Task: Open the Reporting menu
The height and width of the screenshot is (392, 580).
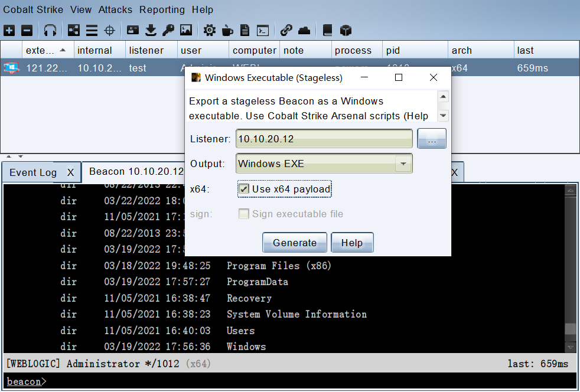Action: point(162,9)
